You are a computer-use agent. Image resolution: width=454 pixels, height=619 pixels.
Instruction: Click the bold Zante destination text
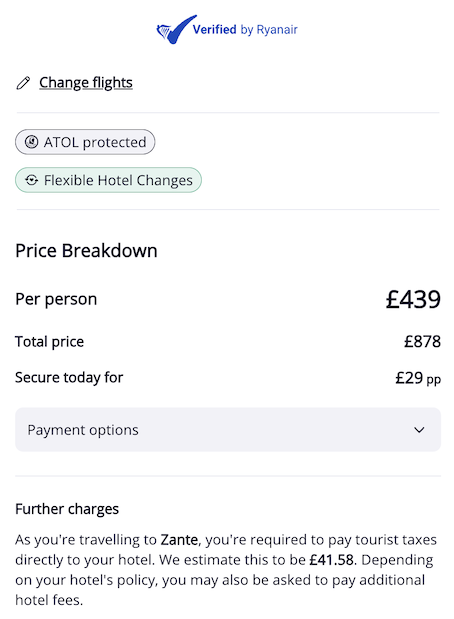[179, 539]
